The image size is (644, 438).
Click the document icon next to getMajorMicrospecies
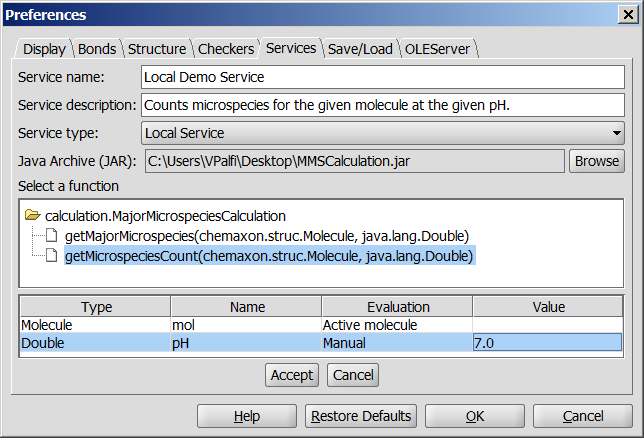point(52,236)
